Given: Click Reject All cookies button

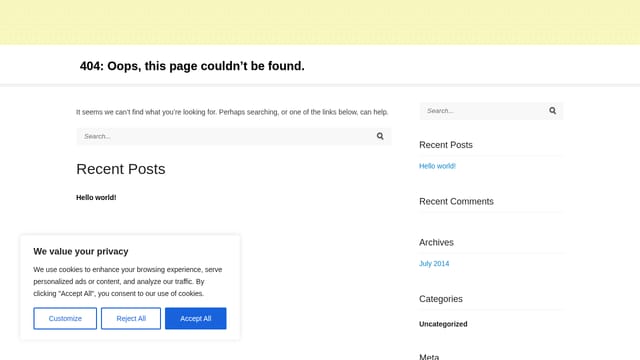Looking at the screenshot, I should pyautogui.click(x=131, y=318).
